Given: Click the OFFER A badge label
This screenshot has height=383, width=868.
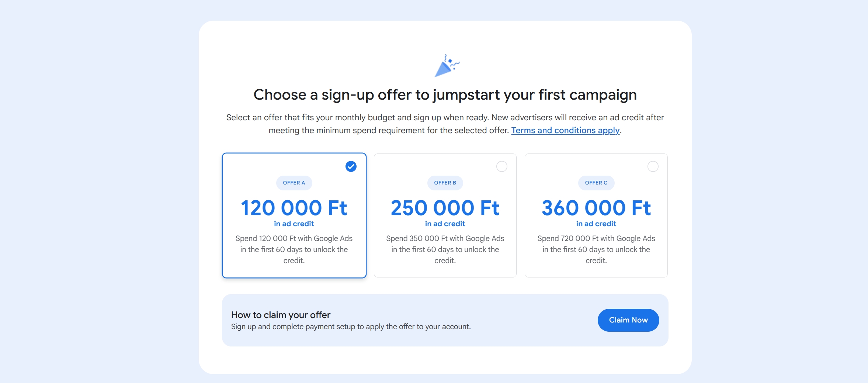Looking at the screenshot, I should point(294,183).
